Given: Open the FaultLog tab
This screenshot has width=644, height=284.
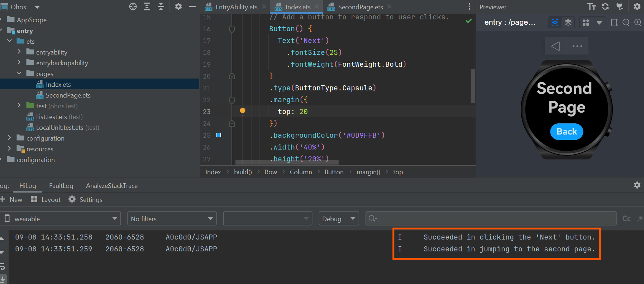Looking at the screenshot, I should (61, 186).
